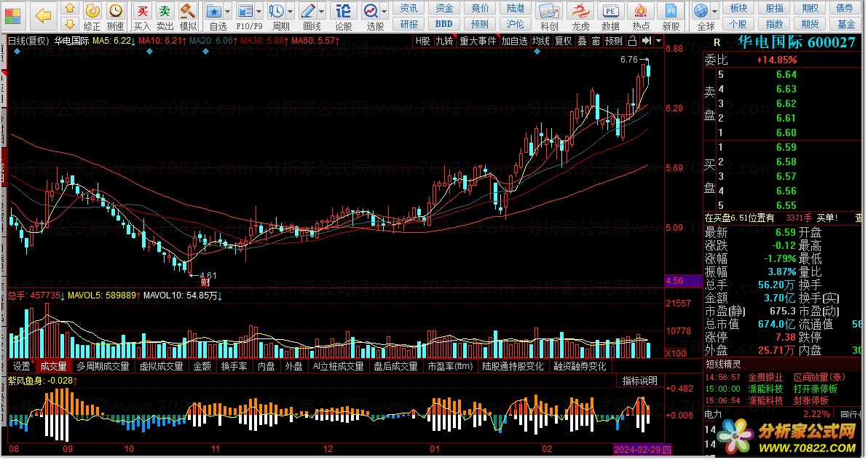868x460 pixels.
Task: Open the 论股 discussion icon
Action: pyautogui.click(x=343, y=11)
